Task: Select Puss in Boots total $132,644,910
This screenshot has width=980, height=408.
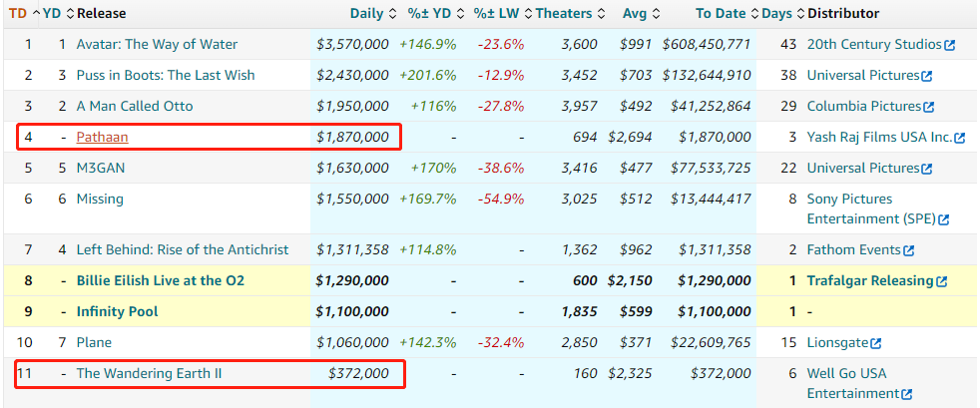Action: click(x=707, y=75)
